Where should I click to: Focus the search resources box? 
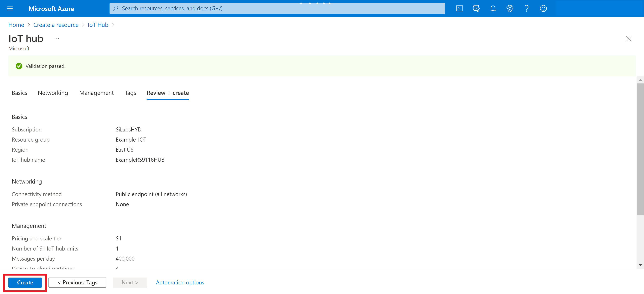click(x=277, y=9)
